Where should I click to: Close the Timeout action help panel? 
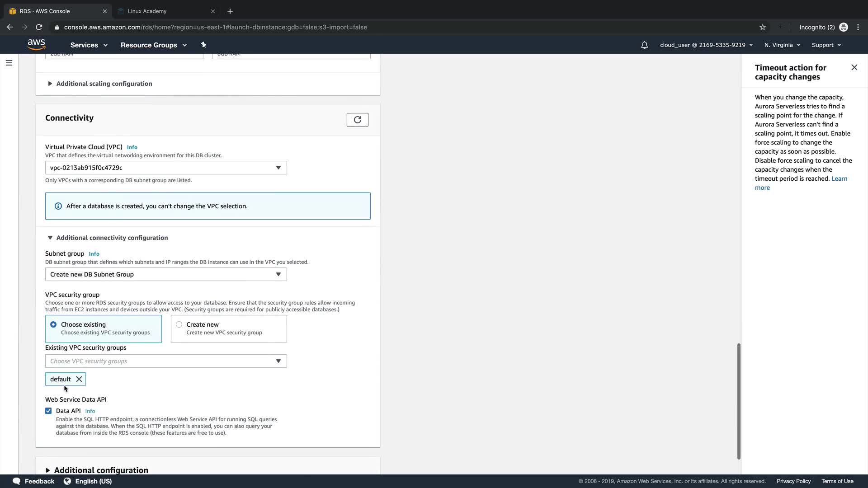pos(854,67)
